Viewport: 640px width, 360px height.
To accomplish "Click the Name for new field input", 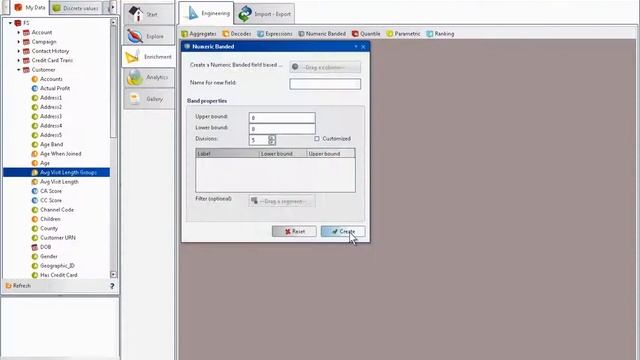I will pyautogui.click(x=325, y=84).
